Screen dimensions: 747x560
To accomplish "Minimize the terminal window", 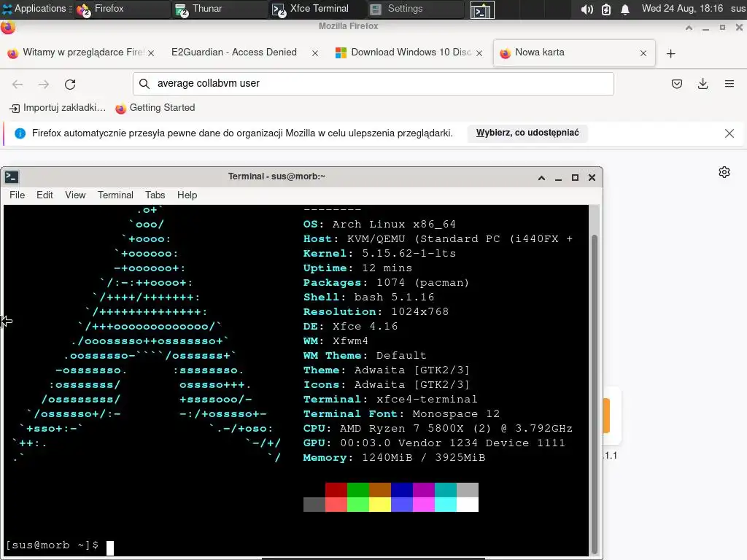I will 558,178.
